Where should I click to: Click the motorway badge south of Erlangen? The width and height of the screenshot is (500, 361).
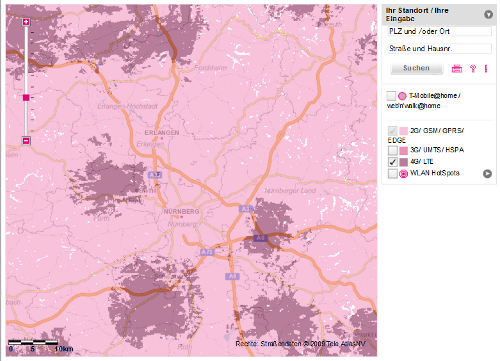pos(155,175)
